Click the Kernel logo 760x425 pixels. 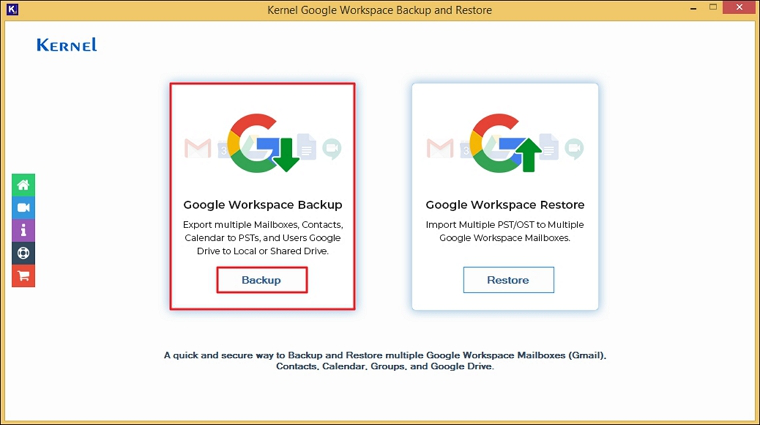(x=67, y=45)
